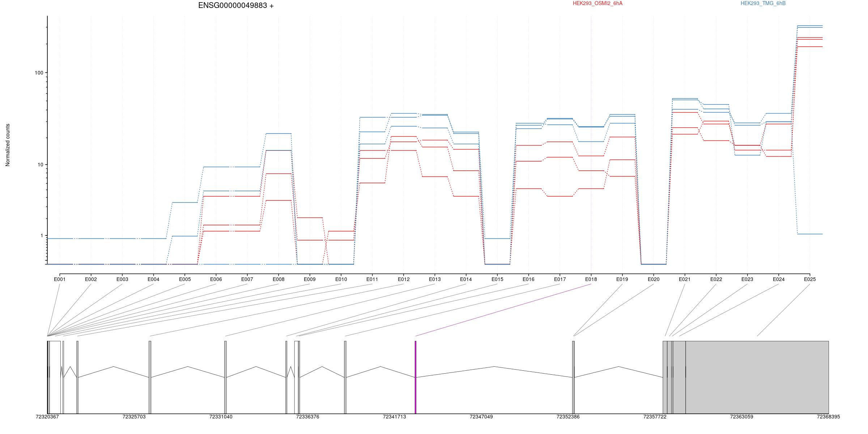Select exon label E024
868x434 pixels.
(x=779, y=279)
